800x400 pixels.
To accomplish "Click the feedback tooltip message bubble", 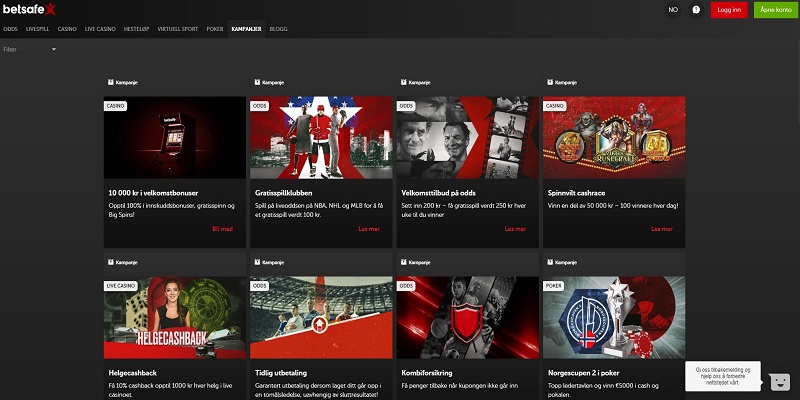I will pyautogui.click(x=723, y=377).
